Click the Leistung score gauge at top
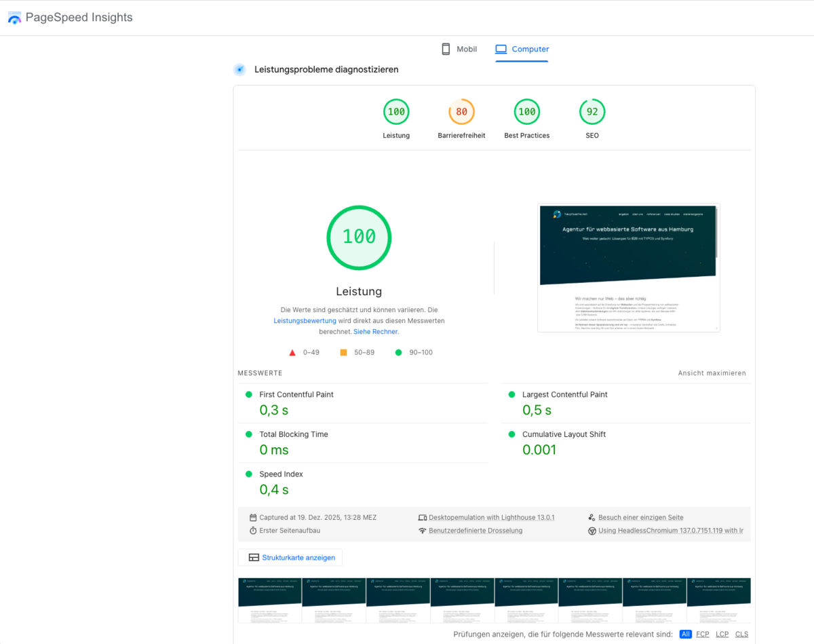This screenshot has width=814, height=644. pyautogui.click(x=396, y=113)
